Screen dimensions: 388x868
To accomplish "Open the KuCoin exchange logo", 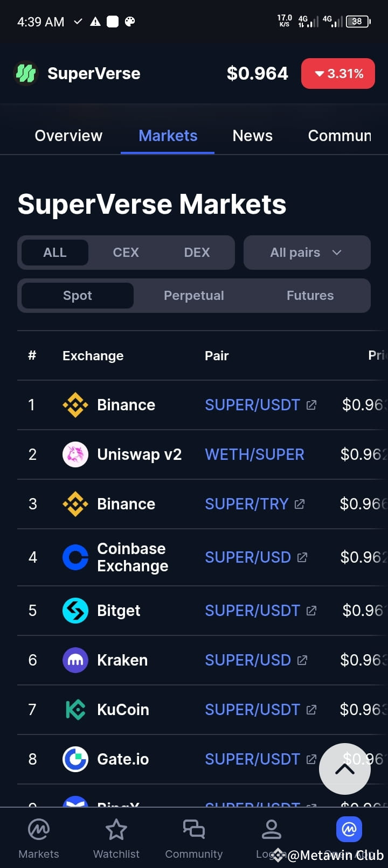I will click(75, 710).
